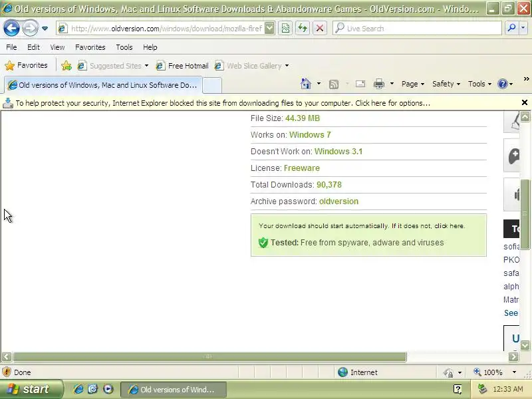Click the Print icon
532x399 pixels.
[x=379, y=84]
